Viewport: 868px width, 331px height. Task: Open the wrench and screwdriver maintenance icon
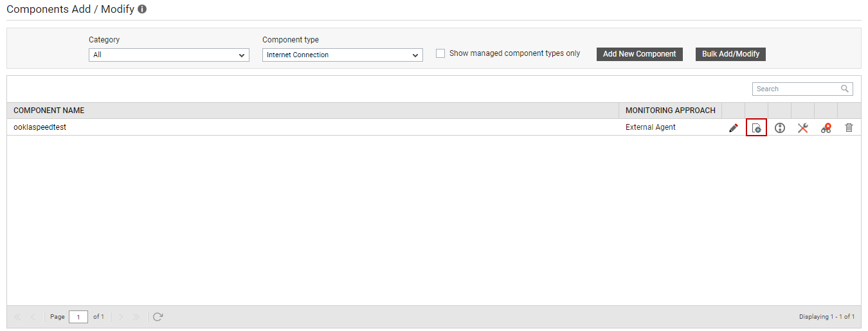point(803,128)
